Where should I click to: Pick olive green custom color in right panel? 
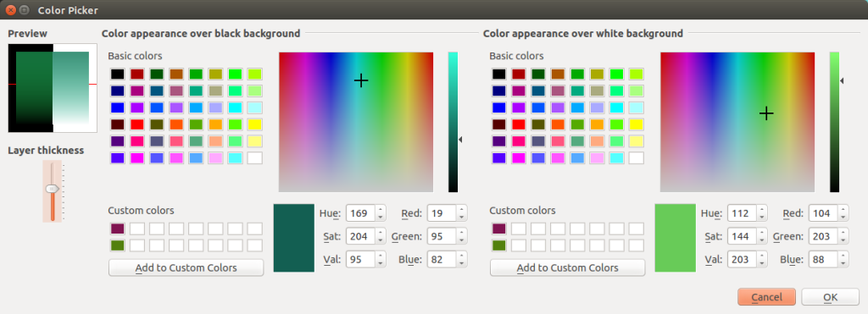tap(499, 245)
